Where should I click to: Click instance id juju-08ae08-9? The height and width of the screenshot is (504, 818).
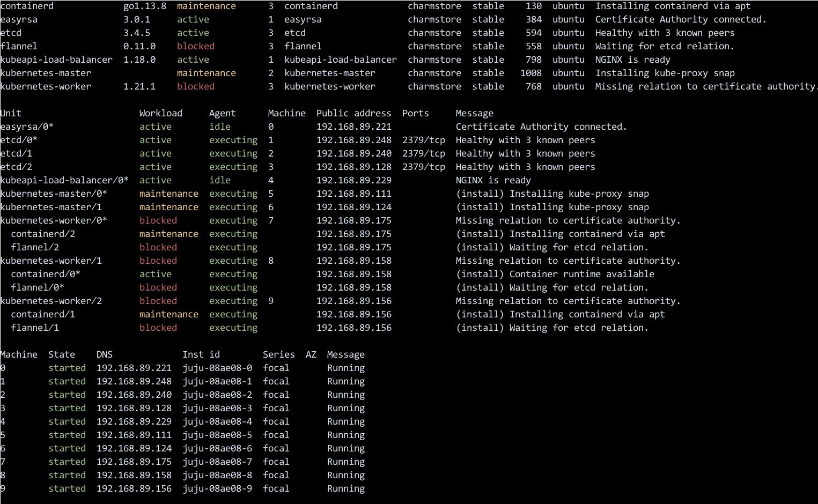(x=217, y=488)
